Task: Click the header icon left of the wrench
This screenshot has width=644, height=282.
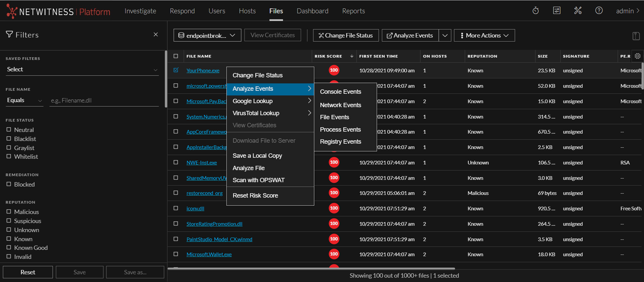Action: point(556,11)
